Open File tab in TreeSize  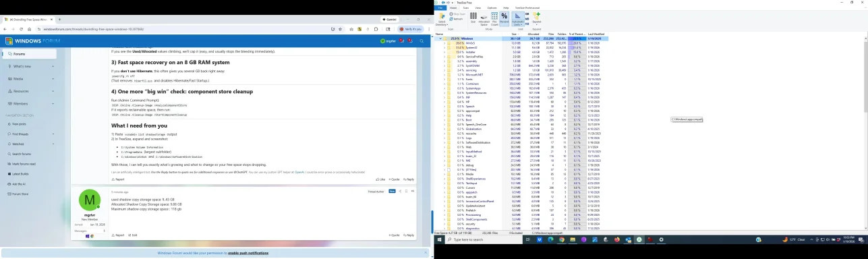[x=440, y=7]
